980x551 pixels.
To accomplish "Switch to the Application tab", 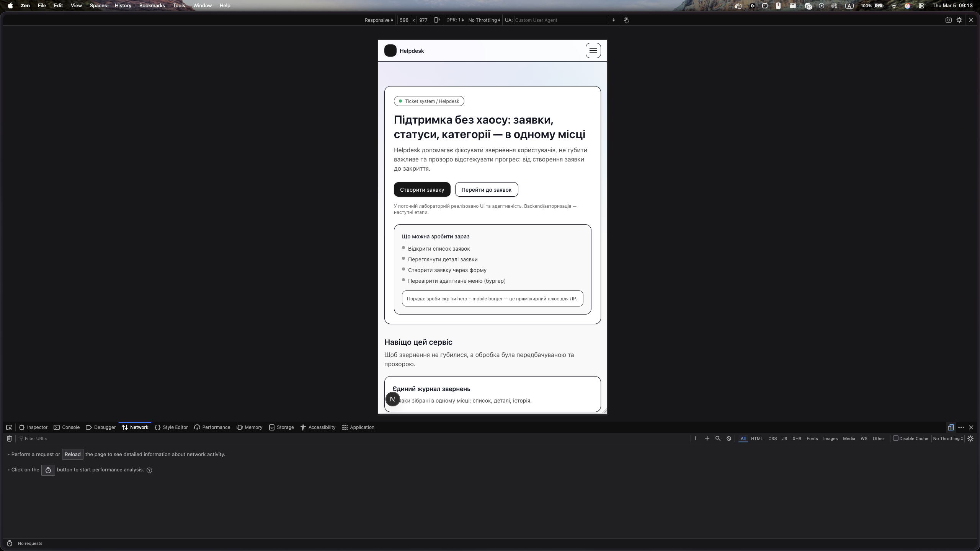I will (358, 427).
